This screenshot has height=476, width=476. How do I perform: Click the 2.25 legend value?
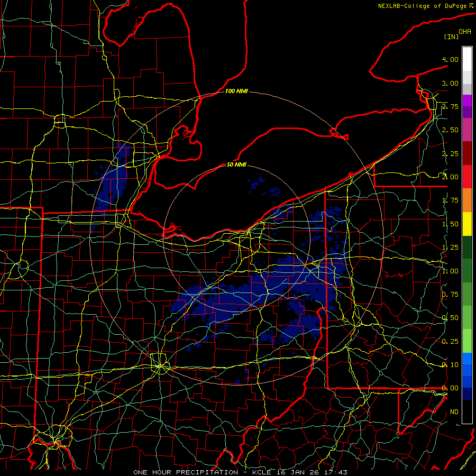(450, 153)
